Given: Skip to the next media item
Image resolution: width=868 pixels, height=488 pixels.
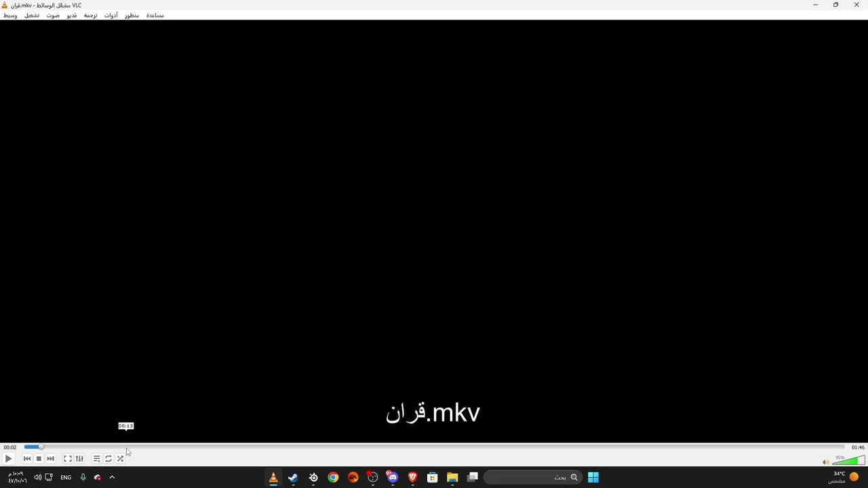Looking at the screenshot, I should click(x=50, y=459).
